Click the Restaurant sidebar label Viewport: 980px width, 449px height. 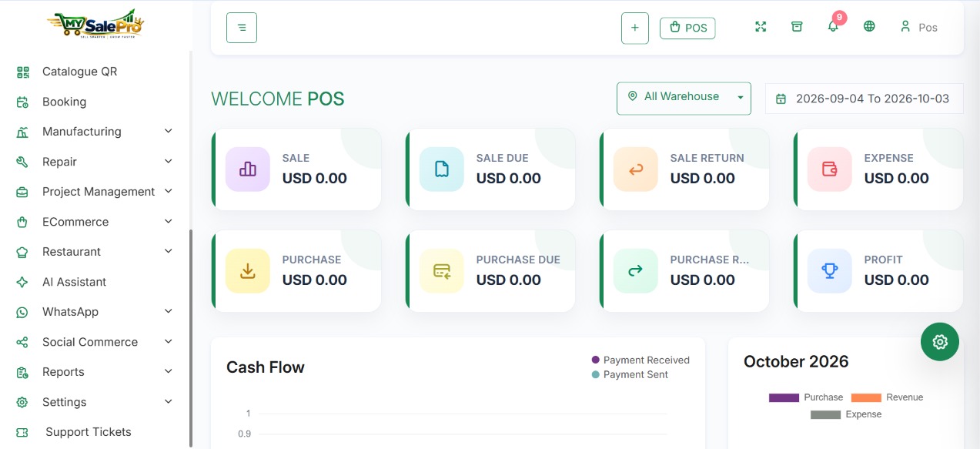(x=72, y=252)
